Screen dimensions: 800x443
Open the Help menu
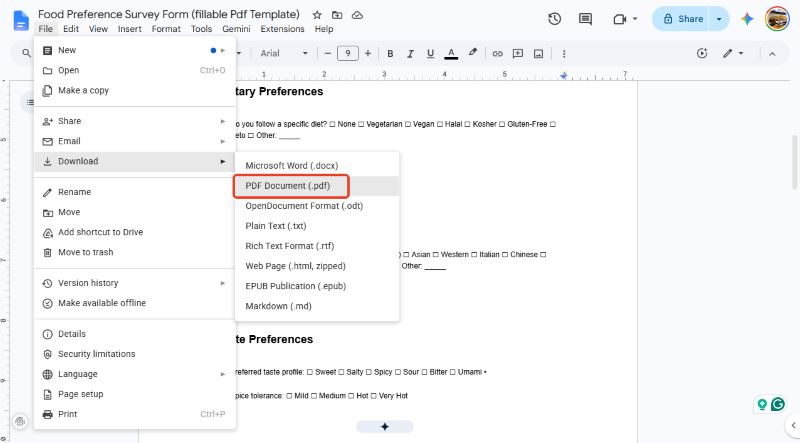tap(324, 29)
